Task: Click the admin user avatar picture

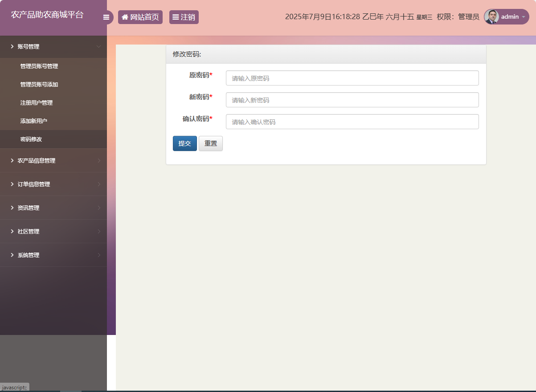Action: pos(491,17)
